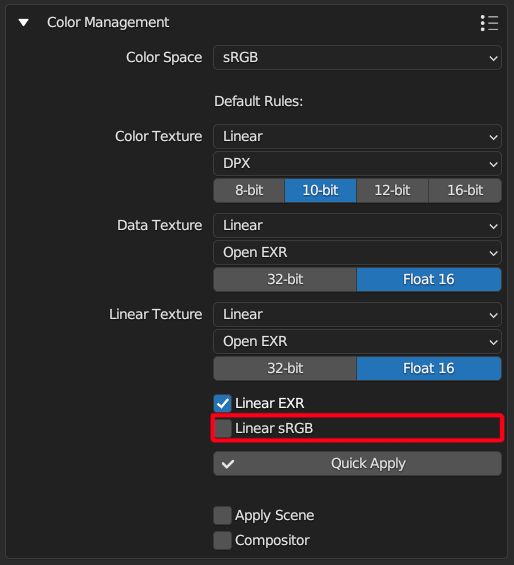Image resolution: width=514 pixels, height=565 pixels.
Task: Open Linear Texture Linear color space dropdown
Action: (x=357, y=315)
